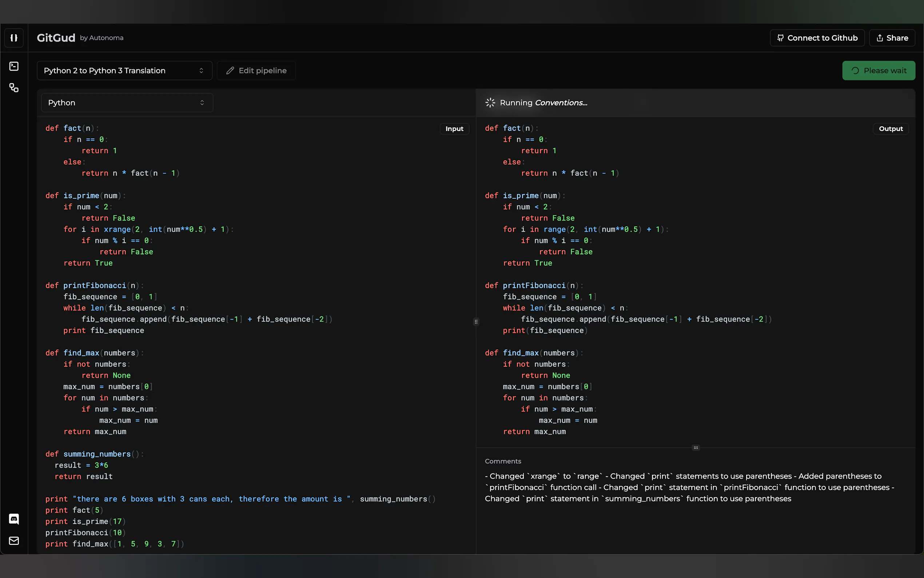The width and height of the screenshot is (924, 578).
Task: Click the pencil icon beside Edit pipeline
Action: (230, 71)
